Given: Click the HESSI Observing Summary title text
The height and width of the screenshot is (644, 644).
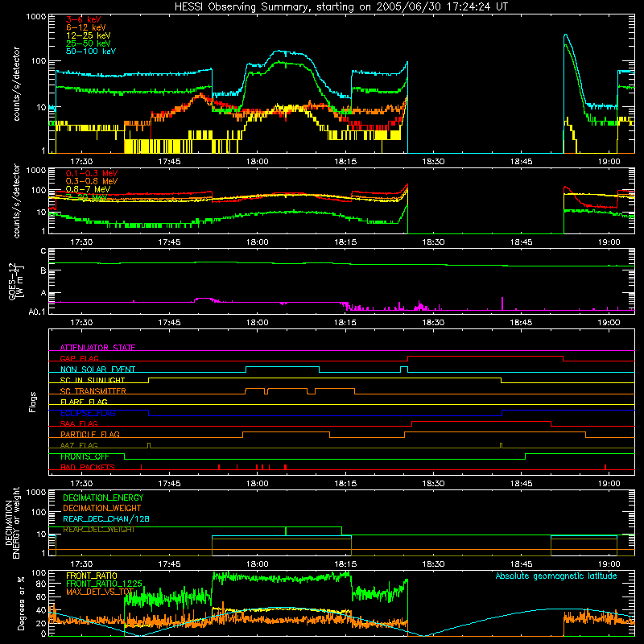Looking at the screenshot, I should 341,7.
